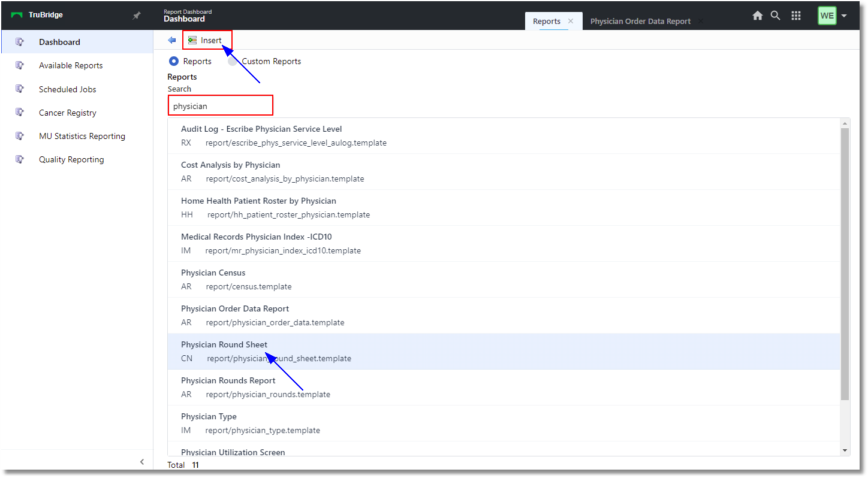
Task: Go to the Home icon
Action: pos(758,16)
